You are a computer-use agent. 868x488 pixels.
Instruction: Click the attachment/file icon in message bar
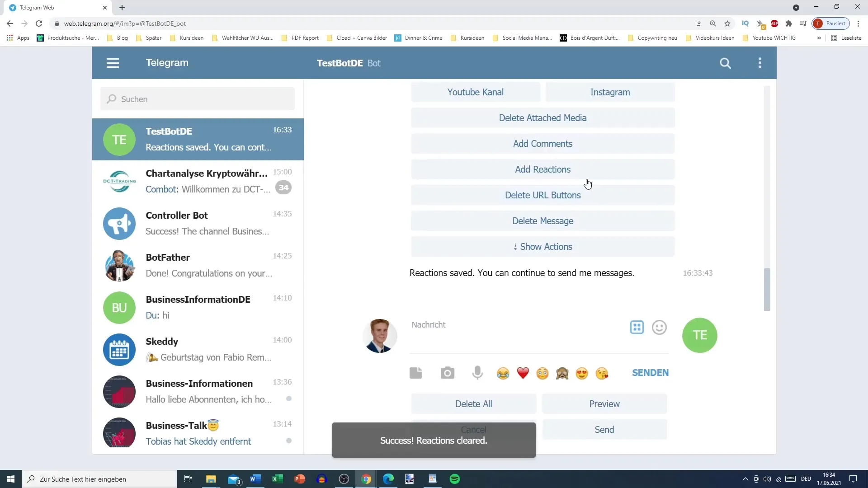(x=415, y=372)
